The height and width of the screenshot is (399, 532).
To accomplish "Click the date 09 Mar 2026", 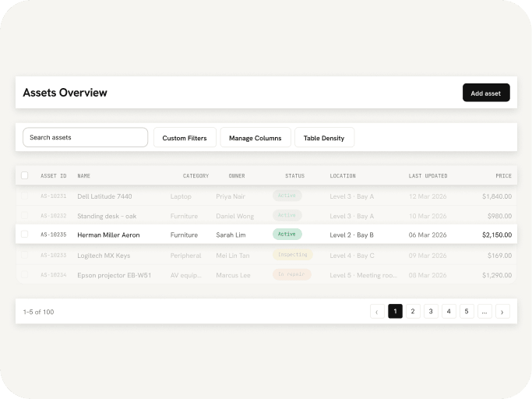I will (428, 256).
